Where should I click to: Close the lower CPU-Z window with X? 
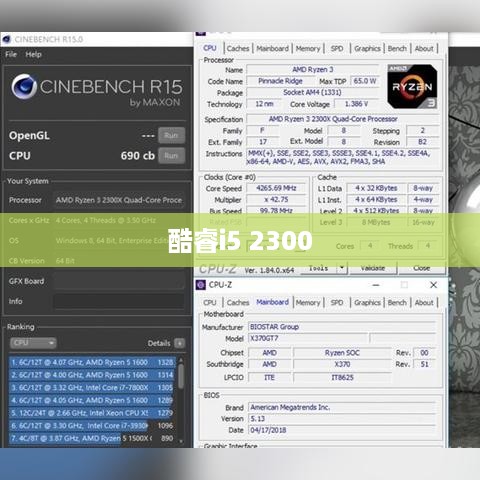[433, 285]
